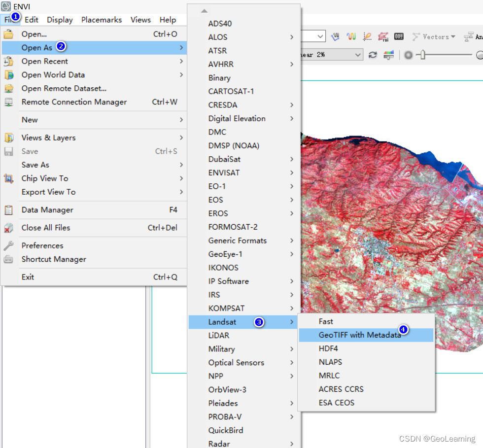Click the Open Remote Dataset icon
The width and height of the screenshot is (483, 448).
point(9,88)
